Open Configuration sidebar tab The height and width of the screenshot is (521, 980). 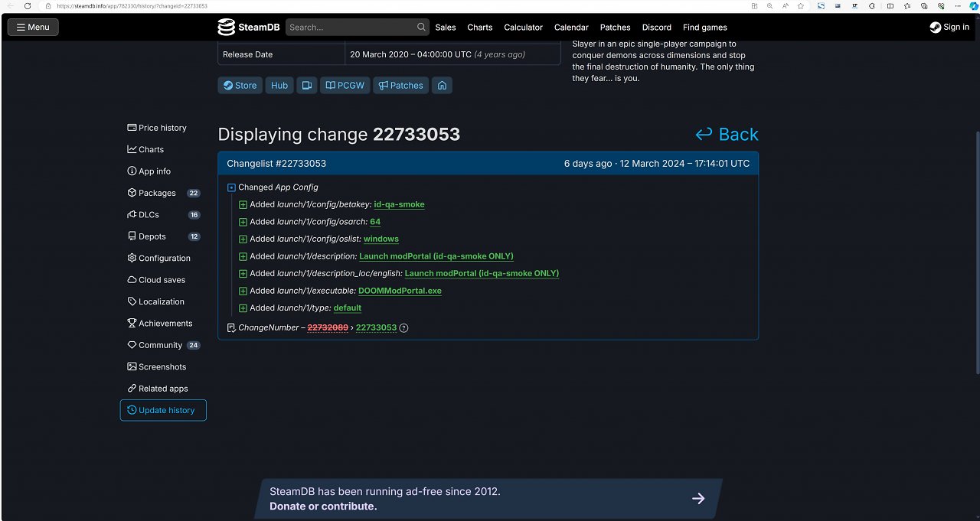163,258
